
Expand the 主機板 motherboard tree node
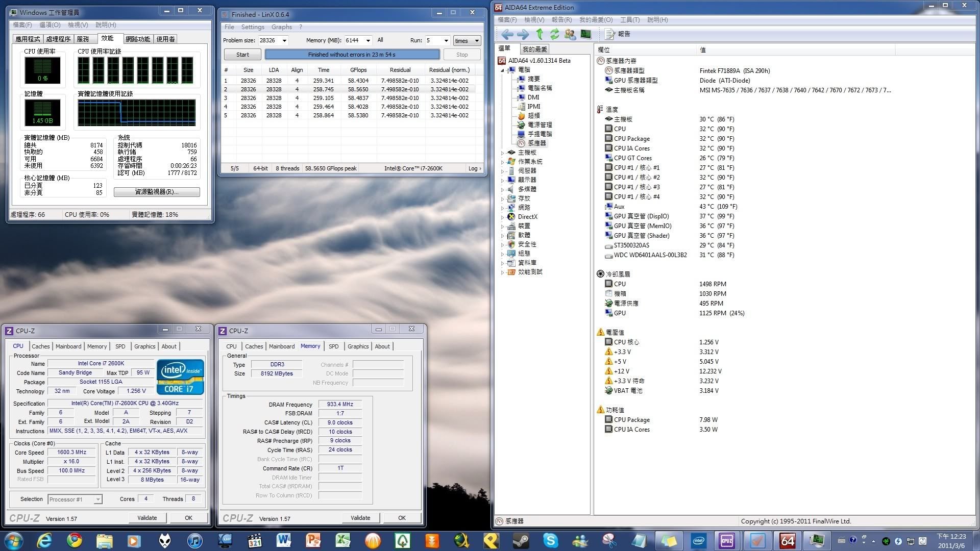pos(503,153)
